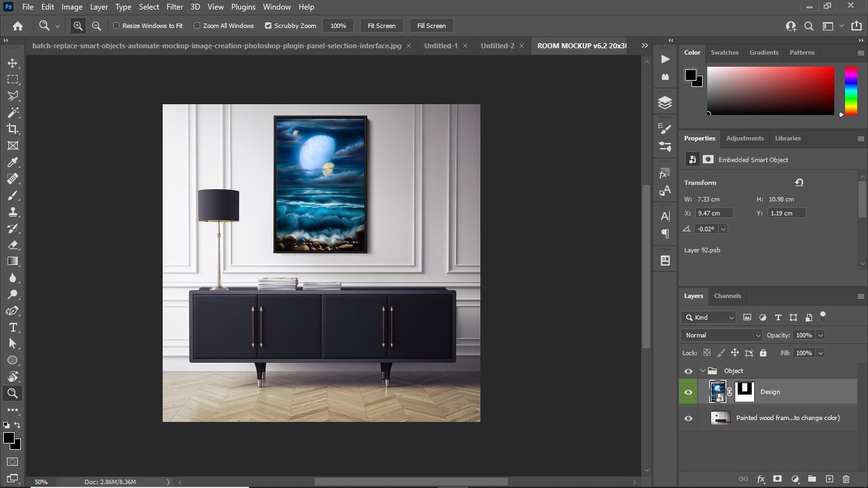Enable Resize Windows to Fit
Image resolution: width=868 pixels, height=488 pixels.
117,25
